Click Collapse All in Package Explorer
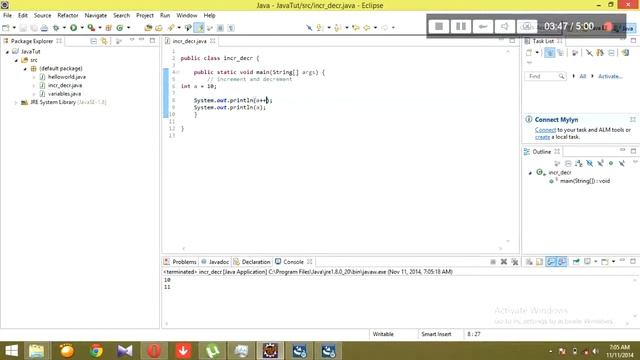This screenshot has width=640, height=360. tap(93, 41)
